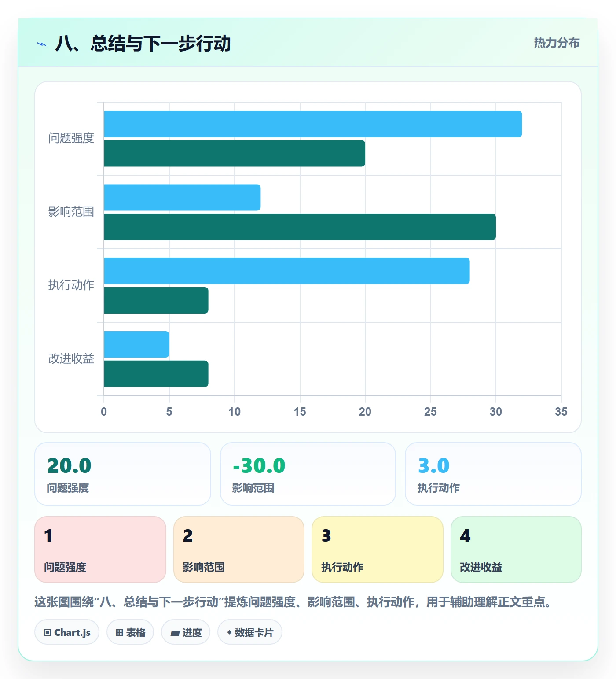Click the dark green bar for 影响范围

click(x=300, y=227)
